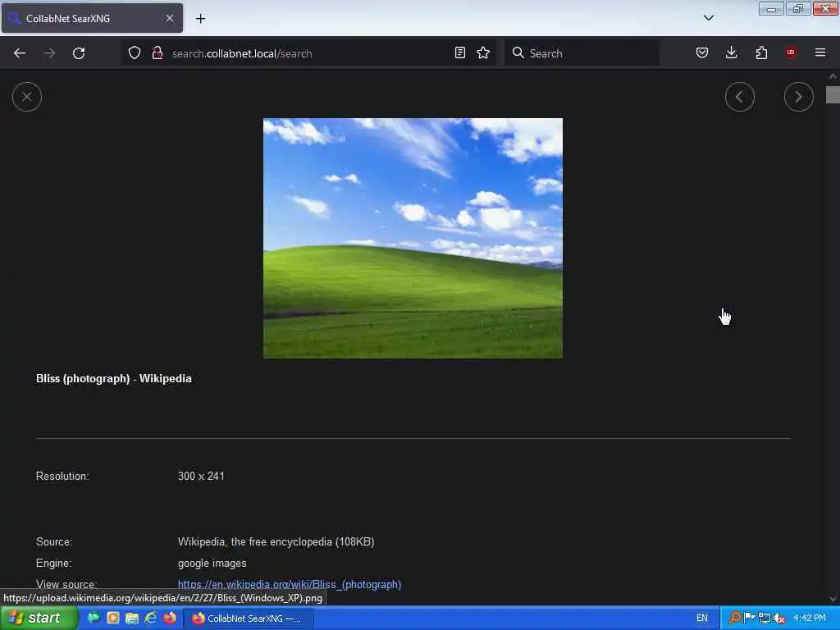This screenshot has height=630, width=840.
Task: Select CollabNet SearXNG taskbar button
Action: pos(248,619)
